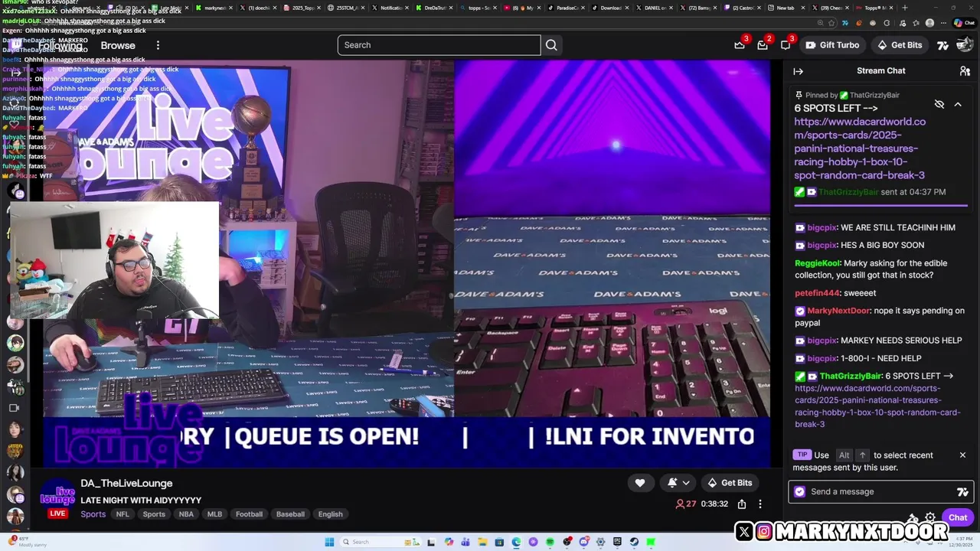Open Settings gear on the taskbar
Screen dimensions: 980x551
tap(600, 542)
